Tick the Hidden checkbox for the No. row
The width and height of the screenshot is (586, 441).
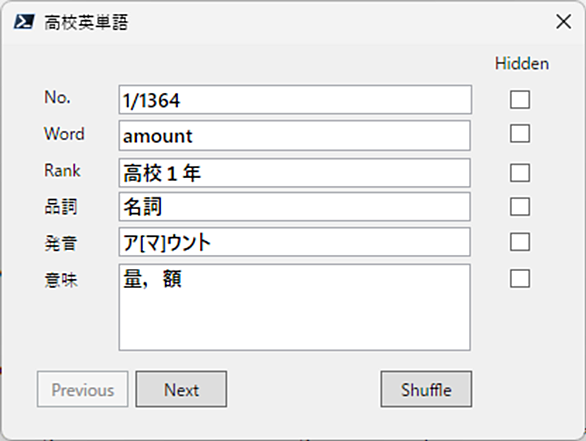520,99
